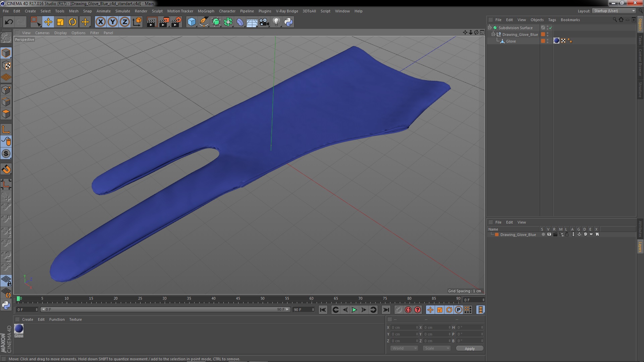Toggle X axis lock
This screenshot has width=644, height=362.
[100, 22]
